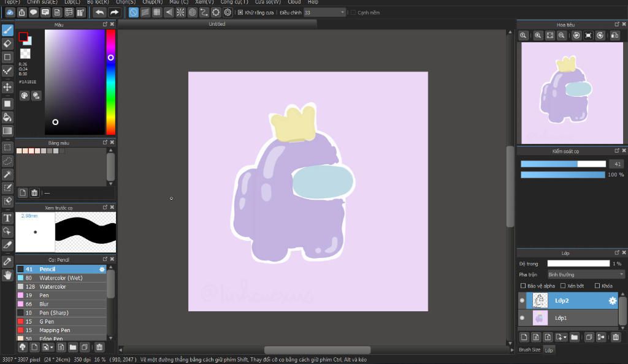This screenshot has width=628, height=364.
Task: Select the G Pen brush
Action: click(61, 322)
